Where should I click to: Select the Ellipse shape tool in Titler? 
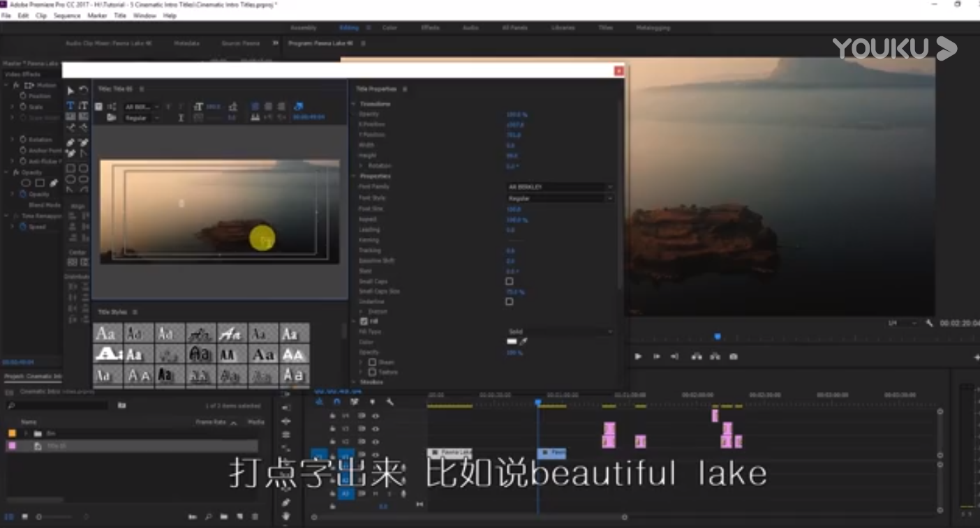point(70,179)
